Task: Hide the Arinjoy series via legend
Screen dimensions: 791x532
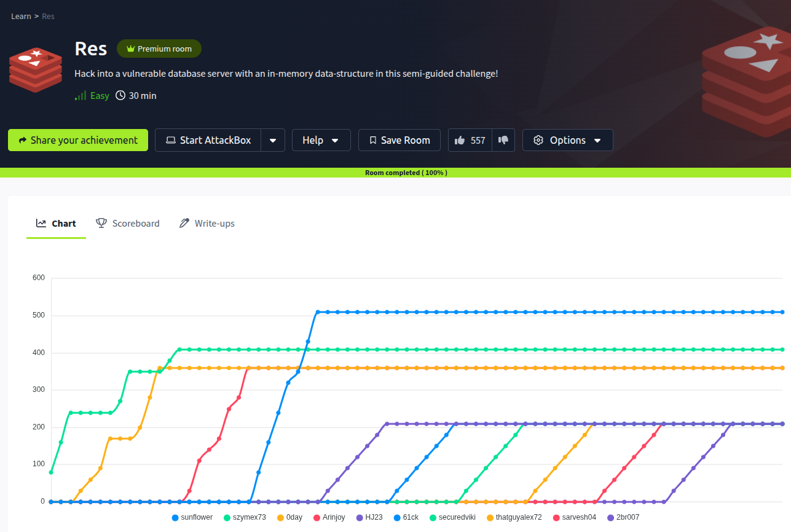Action: [329, 517]
